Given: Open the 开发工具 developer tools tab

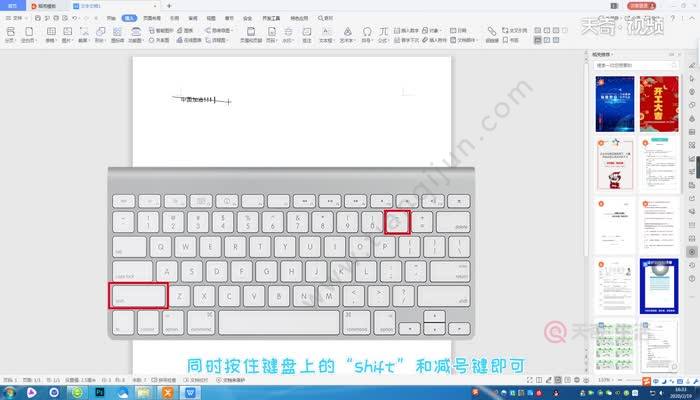Looking at the screenshot, I should [271, 18].
